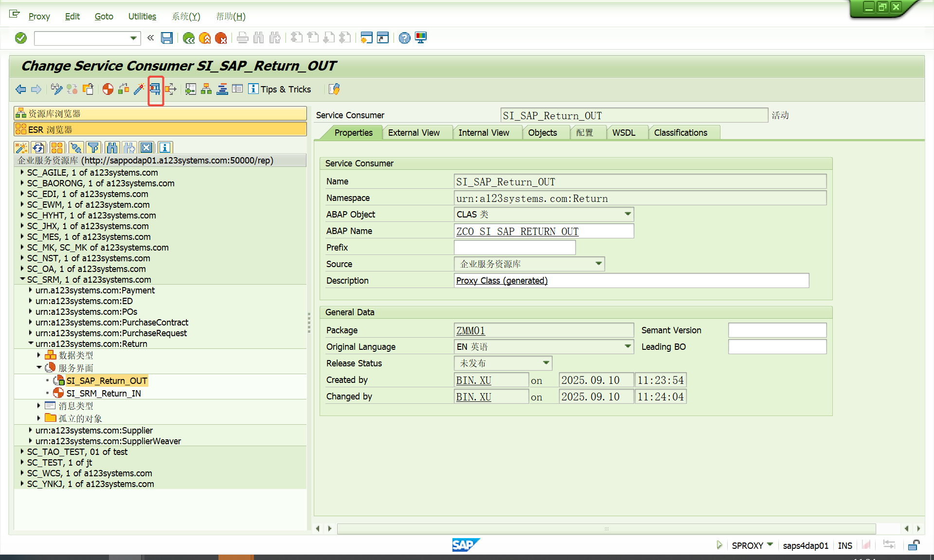Switch to the WSDL tab
Screen dimensions: 934x560
pyautogui.click(x=624, y=133)
